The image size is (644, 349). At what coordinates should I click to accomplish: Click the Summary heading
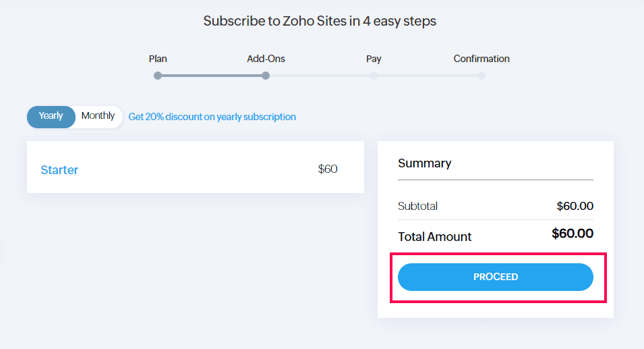point(425,163)
